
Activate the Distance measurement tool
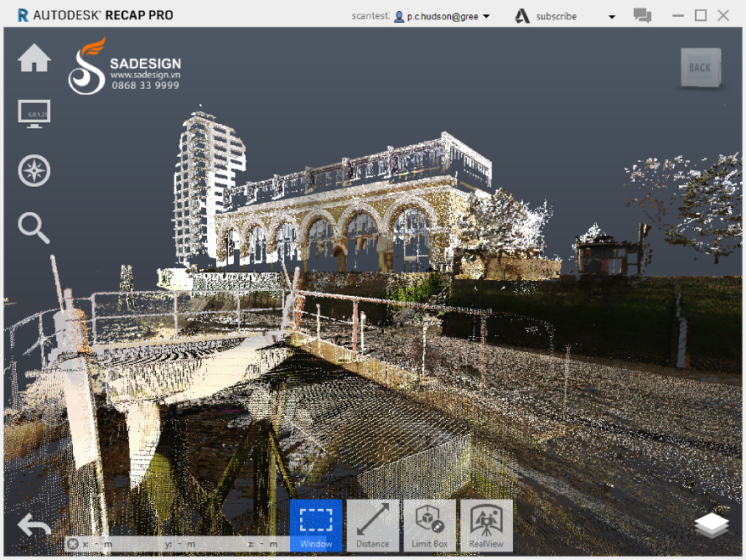coord(373,526)
